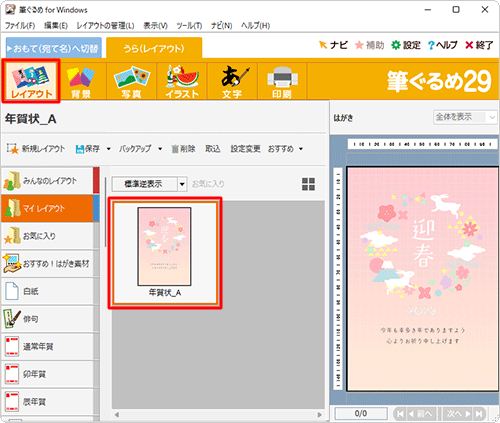This screenshot has width=500, height=423.
Task: Open the 全体を表示 zoom dropdown
Action: click(465, 117)
